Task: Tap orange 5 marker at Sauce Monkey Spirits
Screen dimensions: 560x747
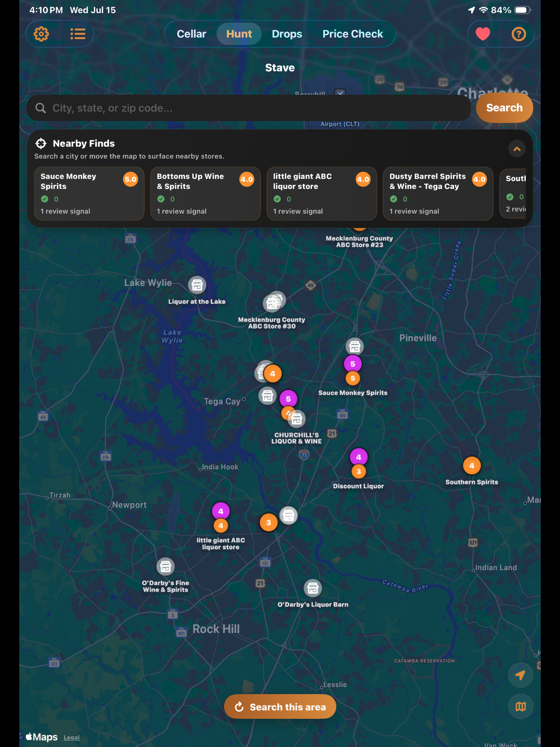Action: pyautogui.click(x=353, y=378)
